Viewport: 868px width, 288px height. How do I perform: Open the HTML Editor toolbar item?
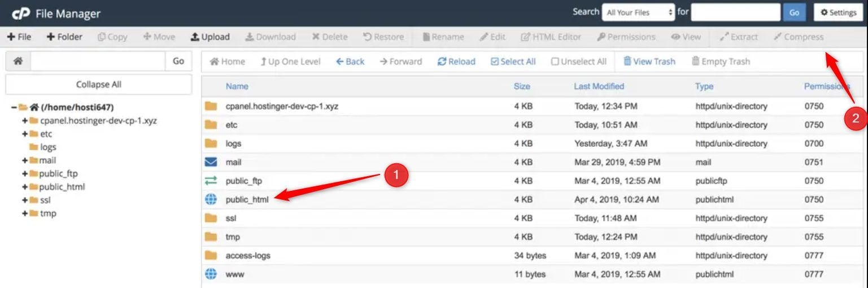click(551, 37)
